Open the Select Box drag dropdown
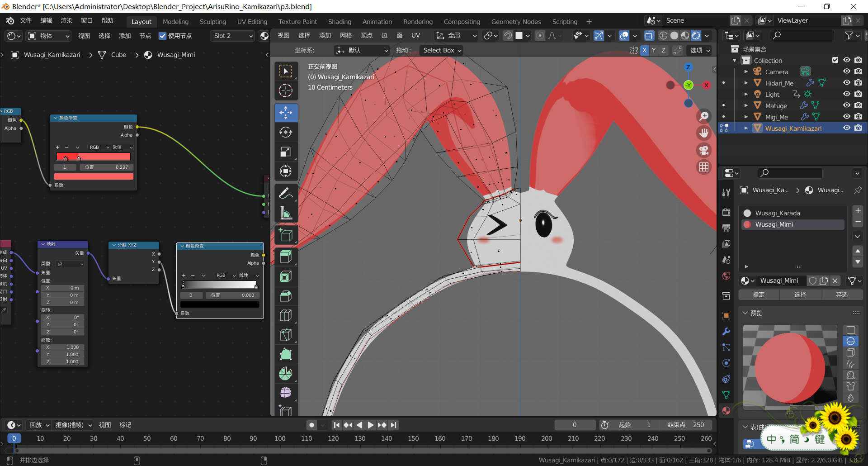 tap(442, 50)
